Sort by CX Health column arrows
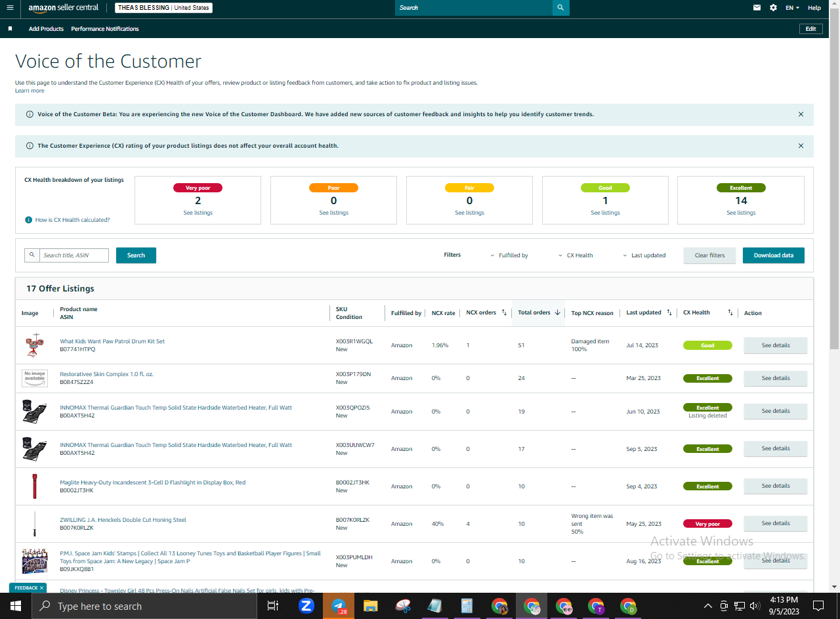 coord(730,312)
